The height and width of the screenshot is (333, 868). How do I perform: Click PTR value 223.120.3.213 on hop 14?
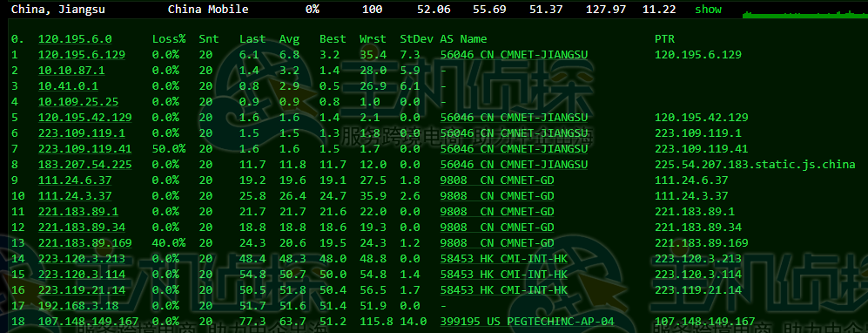point(698,259)
